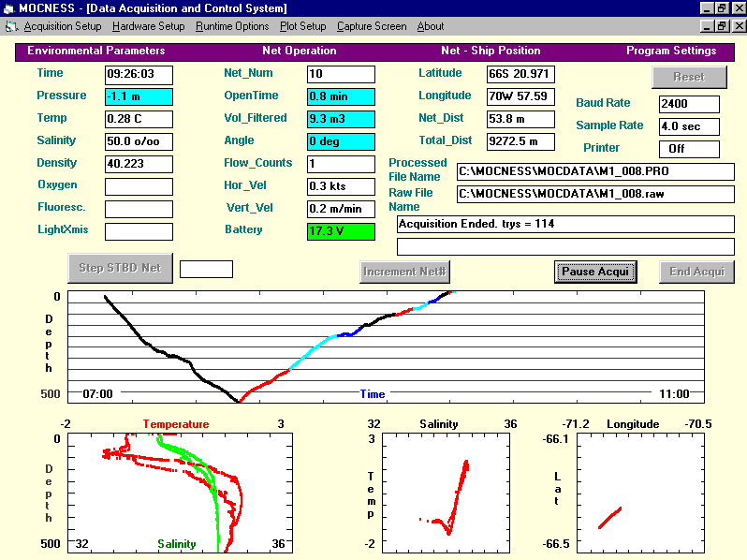Click the document icon beside Acquisition Setup

pyautogui.click(x=12, y=26)
